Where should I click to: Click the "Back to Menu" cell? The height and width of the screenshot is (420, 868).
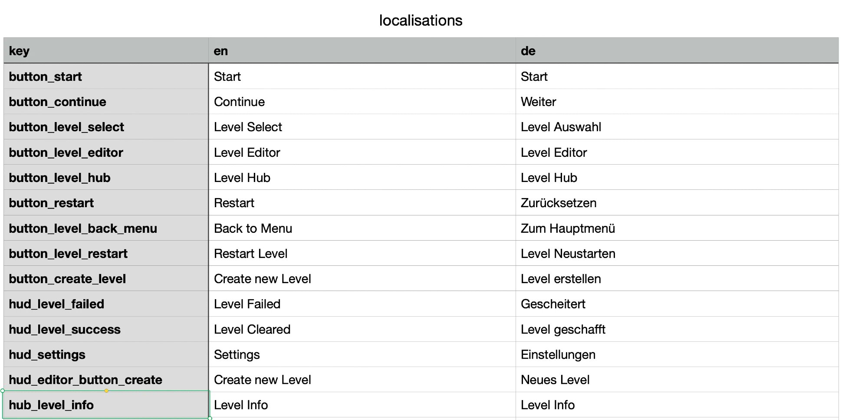[362, 228]
